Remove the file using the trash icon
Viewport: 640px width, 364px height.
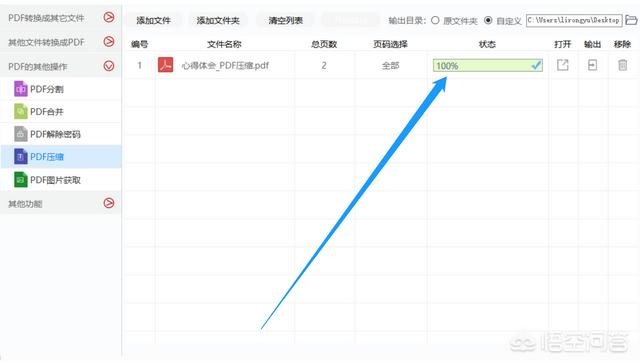coord(622,65)
